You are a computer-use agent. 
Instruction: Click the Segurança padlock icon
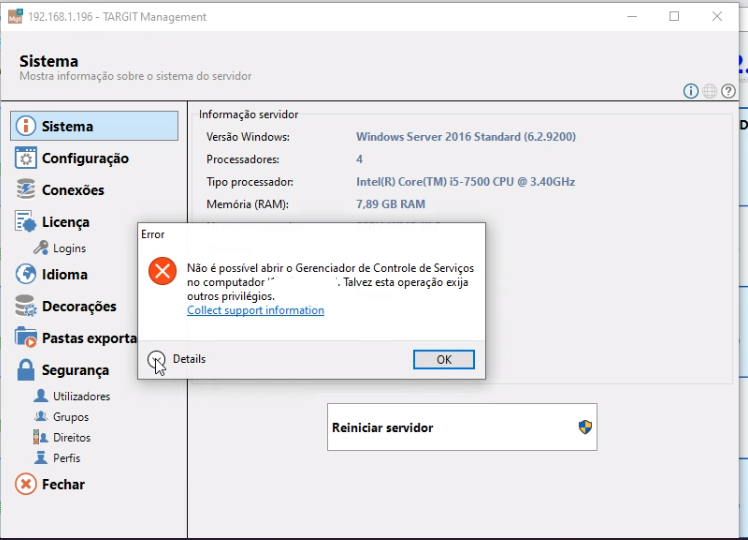point(25,370)
